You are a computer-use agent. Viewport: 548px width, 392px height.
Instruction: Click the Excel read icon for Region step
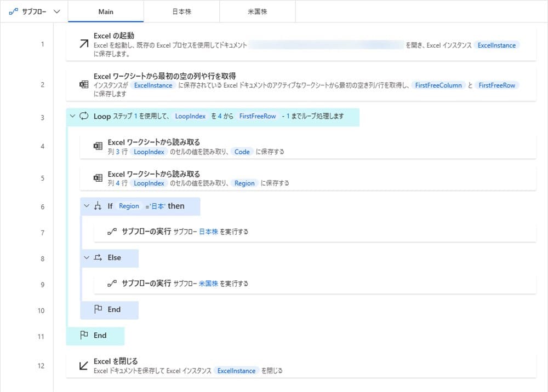[x=98, y=178]
